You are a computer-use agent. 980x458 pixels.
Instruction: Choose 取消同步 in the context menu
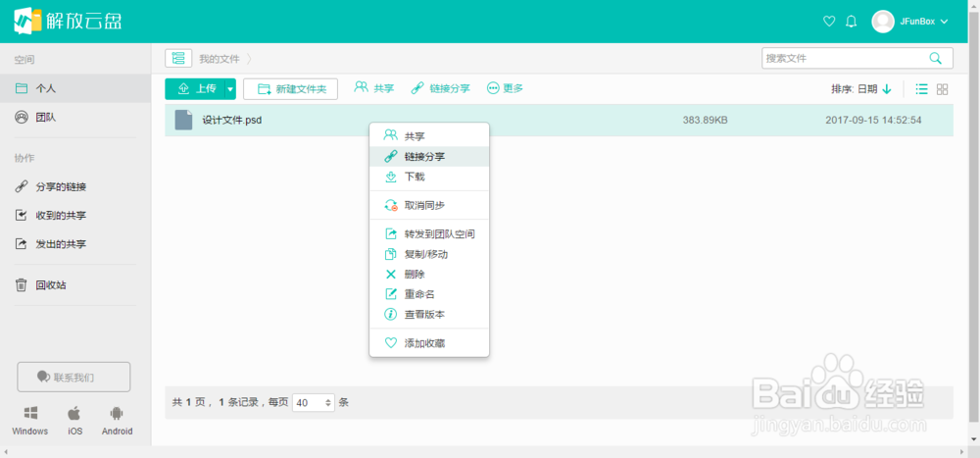pyautogui.click(x=429, y=205)
